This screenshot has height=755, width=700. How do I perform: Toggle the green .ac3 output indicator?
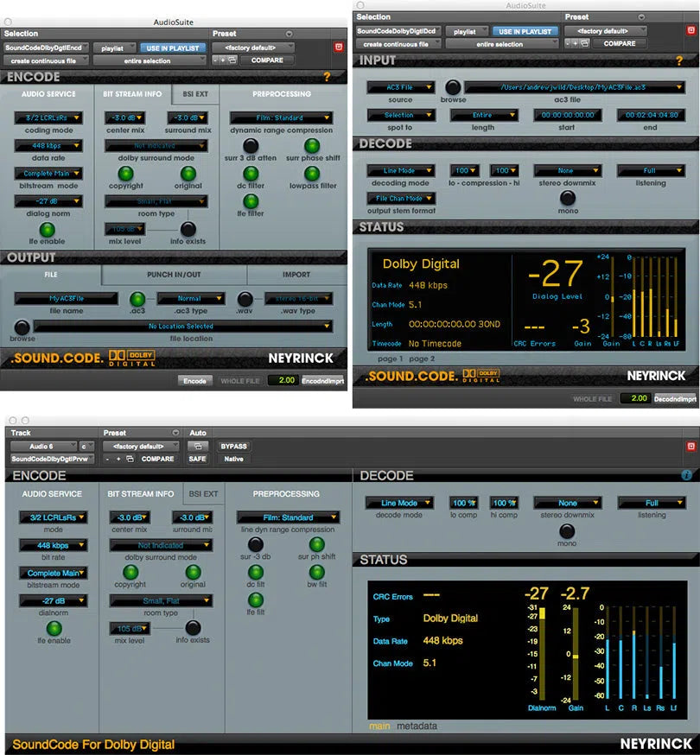pos(138,299)
